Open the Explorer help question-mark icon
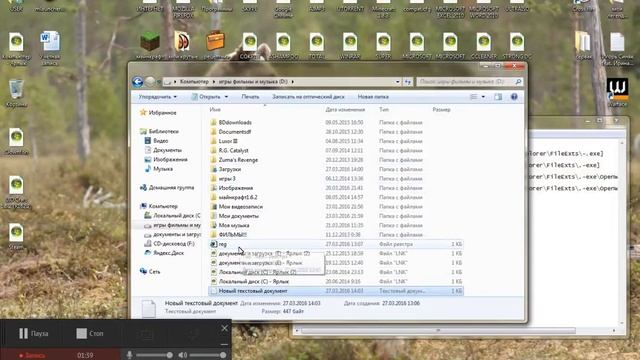 514,97
